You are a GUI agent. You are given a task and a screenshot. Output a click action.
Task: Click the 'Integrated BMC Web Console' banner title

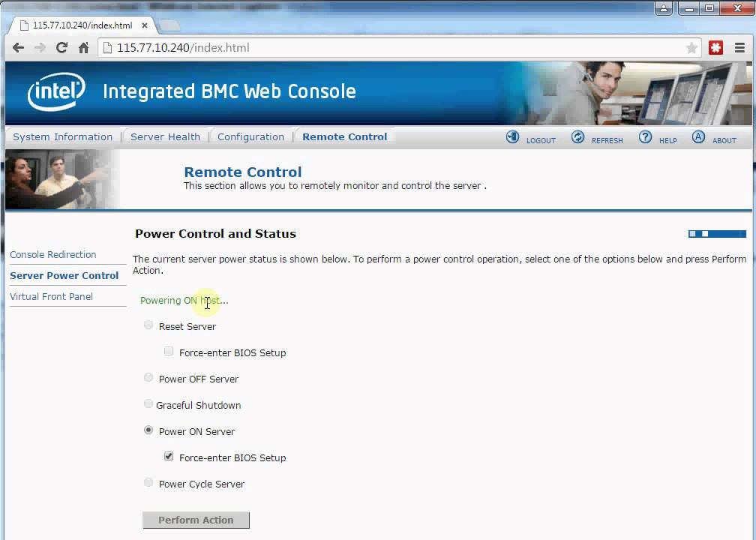pyautogui.click(x=229, y=91)
